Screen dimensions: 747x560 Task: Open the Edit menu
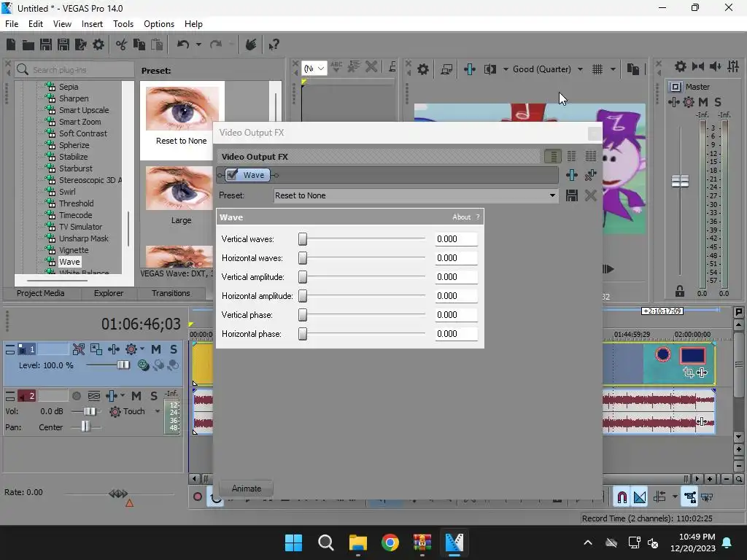click(x=36, y=24)
